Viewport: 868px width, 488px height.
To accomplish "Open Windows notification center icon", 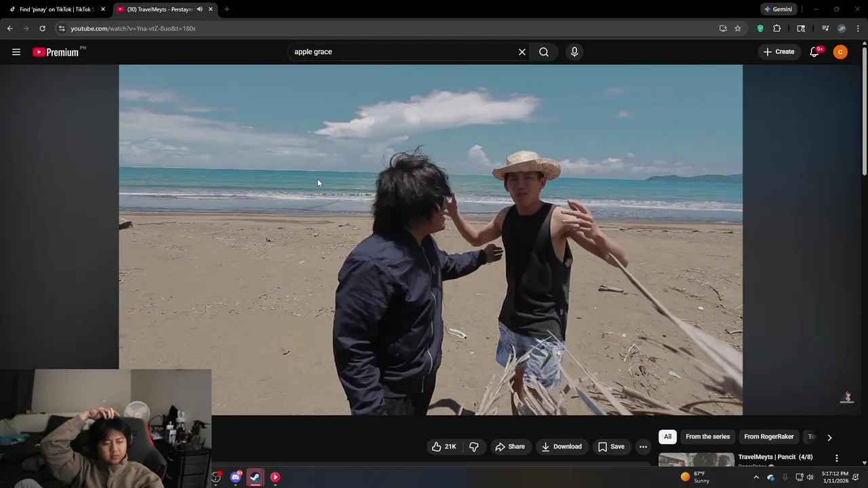I will (856, 477).
